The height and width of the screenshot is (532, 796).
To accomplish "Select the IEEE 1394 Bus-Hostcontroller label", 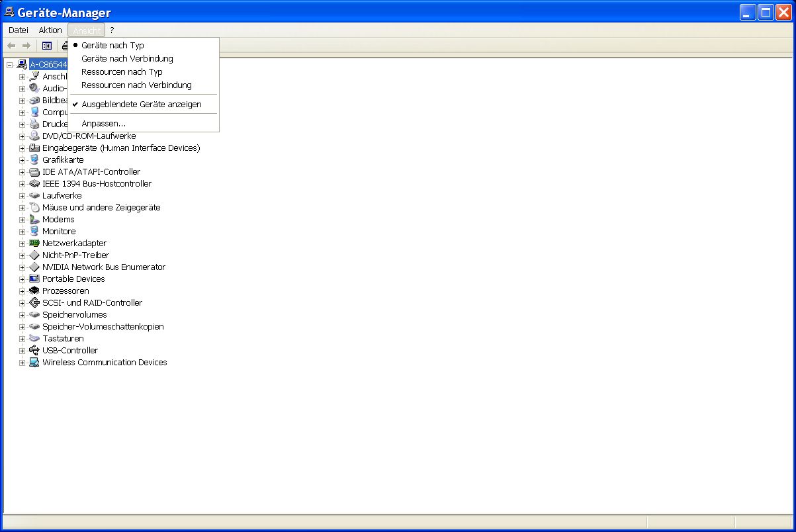I will click(x=97, y=183).
